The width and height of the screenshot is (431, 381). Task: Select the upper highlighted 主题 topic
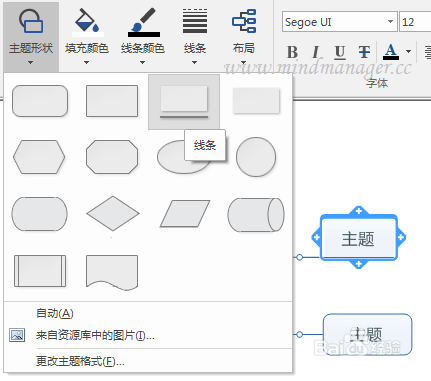(359, 238)
